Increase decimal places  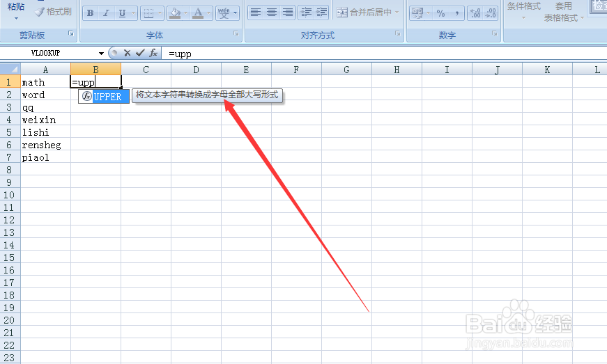pyautogui.click(x=475, y=13)
